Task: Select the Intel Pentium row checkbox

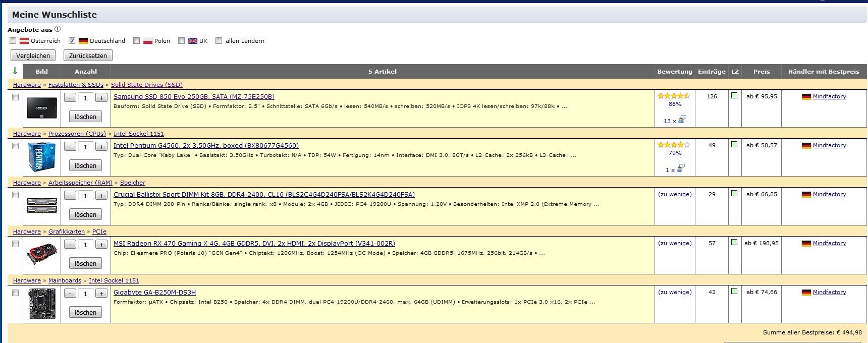Action: [15, 146]
